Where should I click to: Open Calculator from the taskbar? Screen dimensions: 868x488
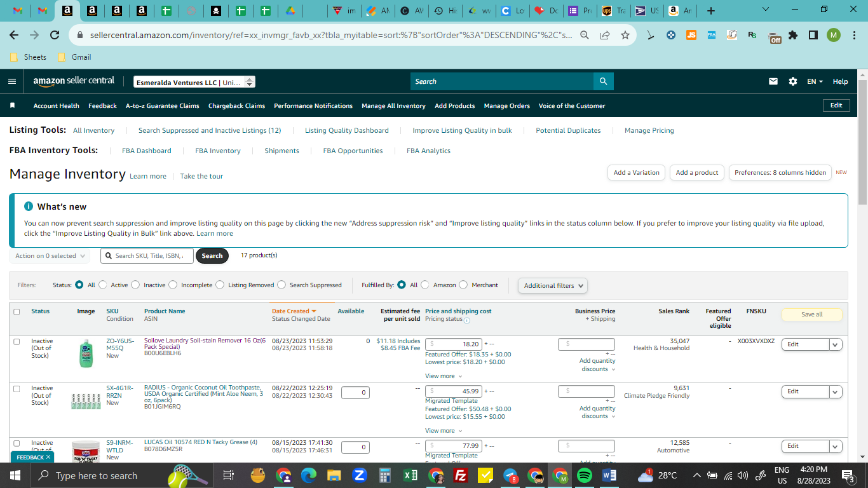[x=384, y=475]
